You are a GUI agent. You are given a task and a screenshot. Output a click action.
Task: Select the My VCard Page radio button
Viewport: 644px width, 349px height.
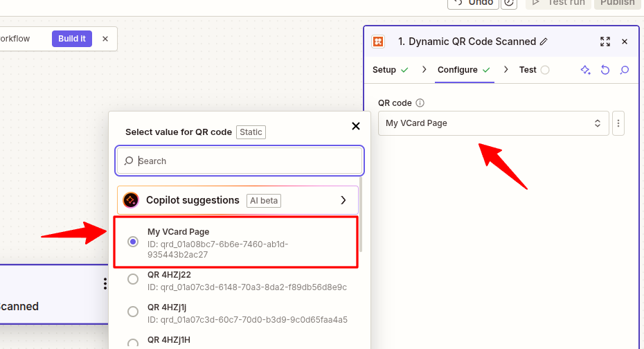click(133, 242)
